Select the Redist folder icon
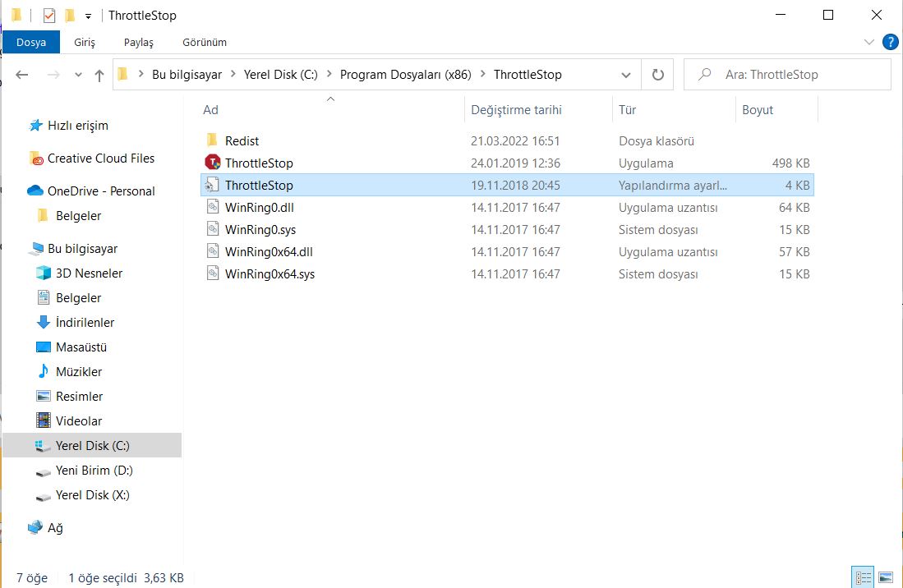903x588 pixels. [x=212, y=140]
